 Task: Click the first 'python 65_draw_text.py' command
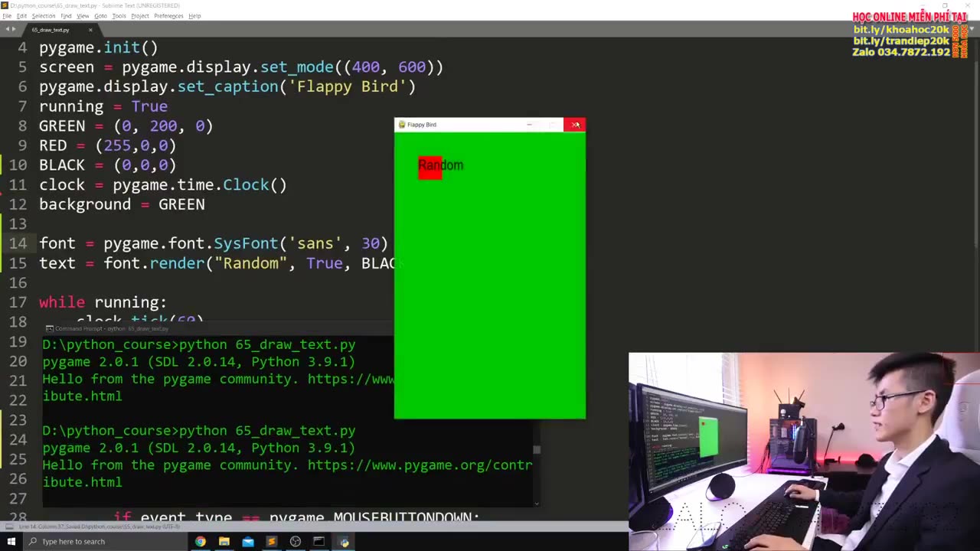click(x=267, y=345)
